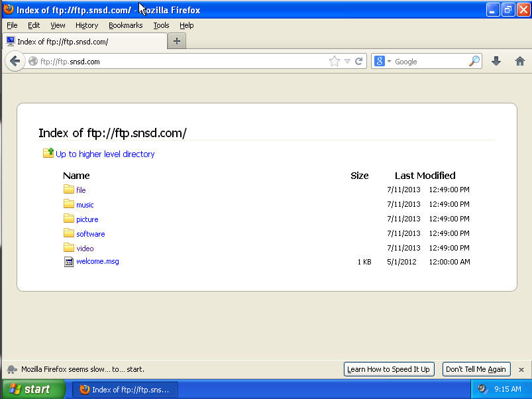Image resolution: width=532 pixels, height=399 pixels.
Task: Reload the page with the refresh icon
Action: (358, 62)
